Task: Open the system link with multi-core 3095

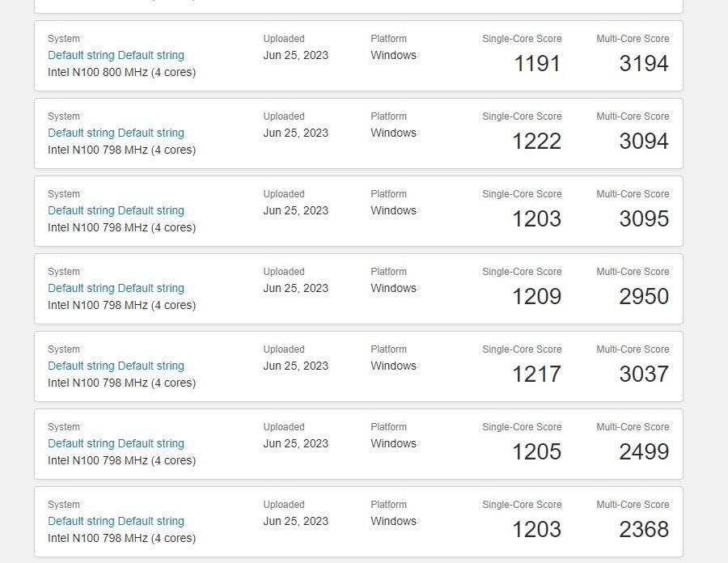Action: [116, 210]
